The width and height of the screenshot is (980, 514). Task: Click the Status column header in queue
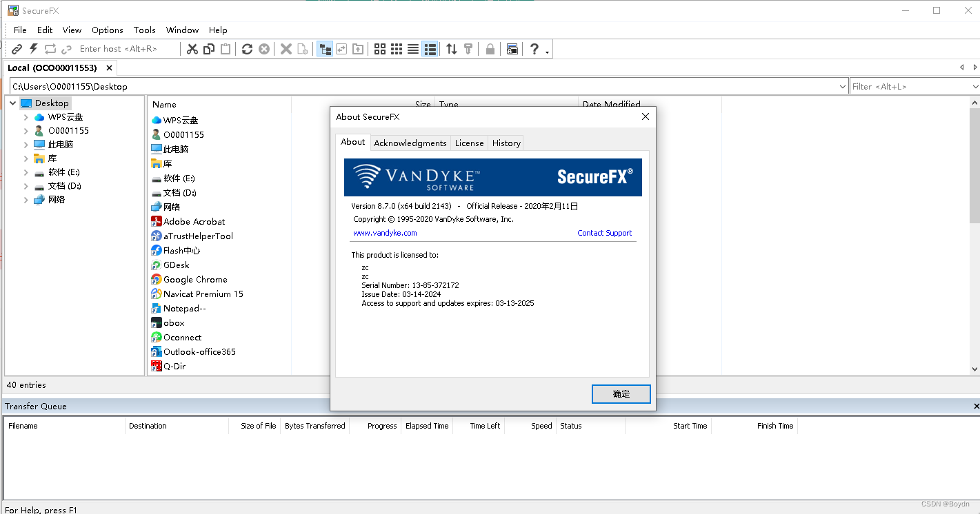pos(590,426)
